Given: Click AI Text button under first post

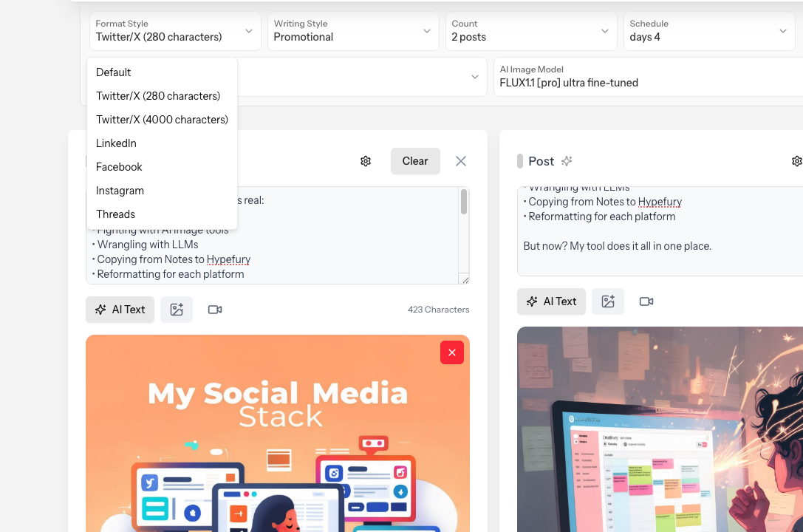Looking at the screenshot, I should coord(120,310).
